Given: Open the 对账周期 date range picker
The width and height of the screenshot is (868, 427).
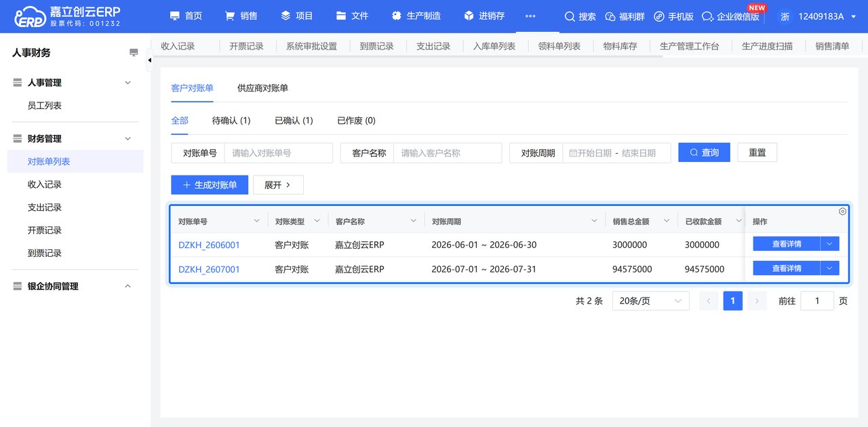Looking at the screenshot, I should click(x=616, y=153).
